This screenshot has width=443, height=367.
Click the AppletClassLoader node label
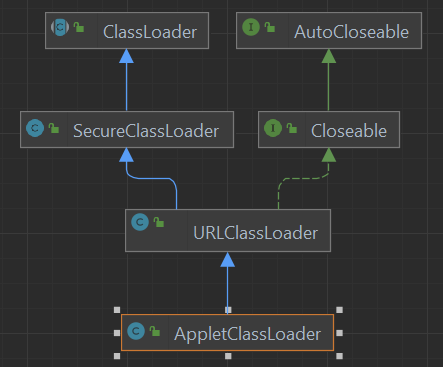click(247, 334)
